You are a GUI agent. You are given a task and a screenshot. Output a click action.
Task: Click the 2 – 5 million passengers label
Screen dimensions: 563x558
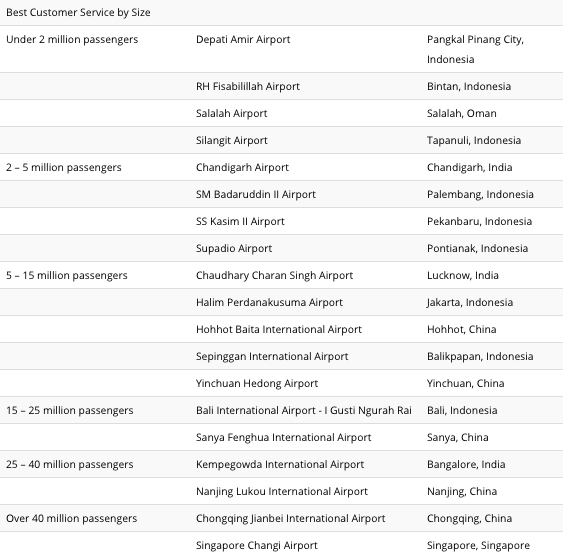click(64, 167)
